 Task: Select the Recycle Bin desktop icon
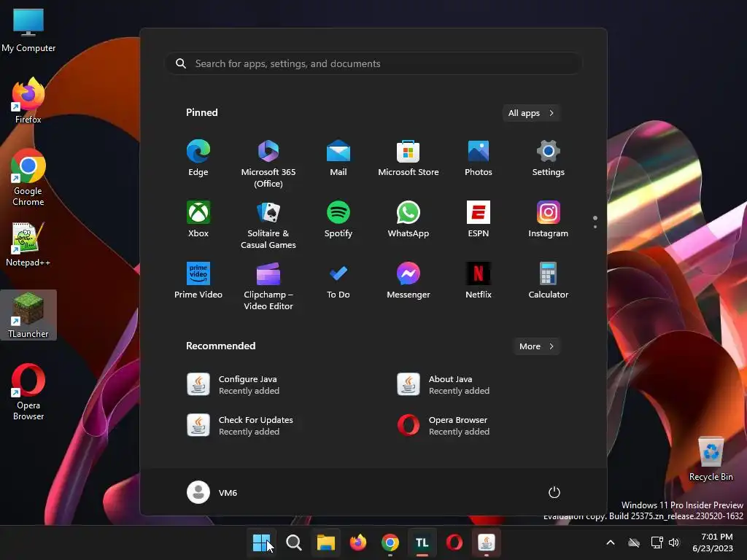pos(711,459)
